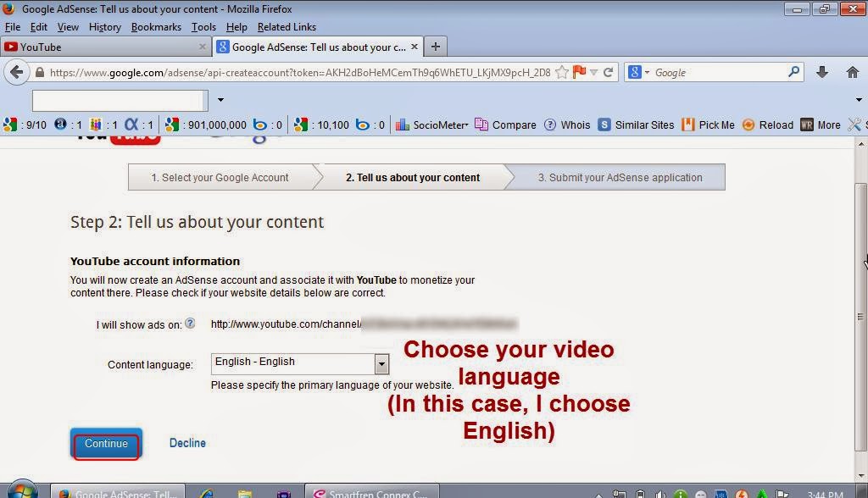Image resolution: width=868 pixels, height=498 pixels.
Task: Open the Related Links menu
Action: pos(287,27)
